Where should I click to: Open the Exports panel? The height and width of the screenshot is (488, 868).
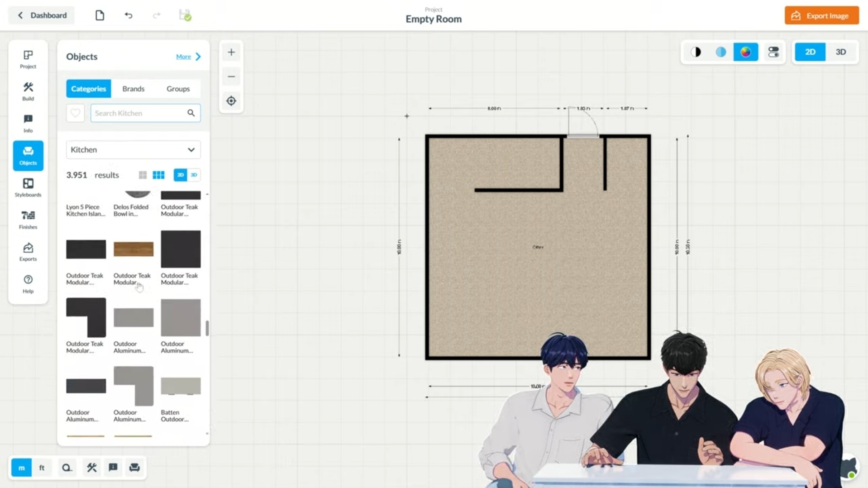pyautogui.click(x=28, y=252)
